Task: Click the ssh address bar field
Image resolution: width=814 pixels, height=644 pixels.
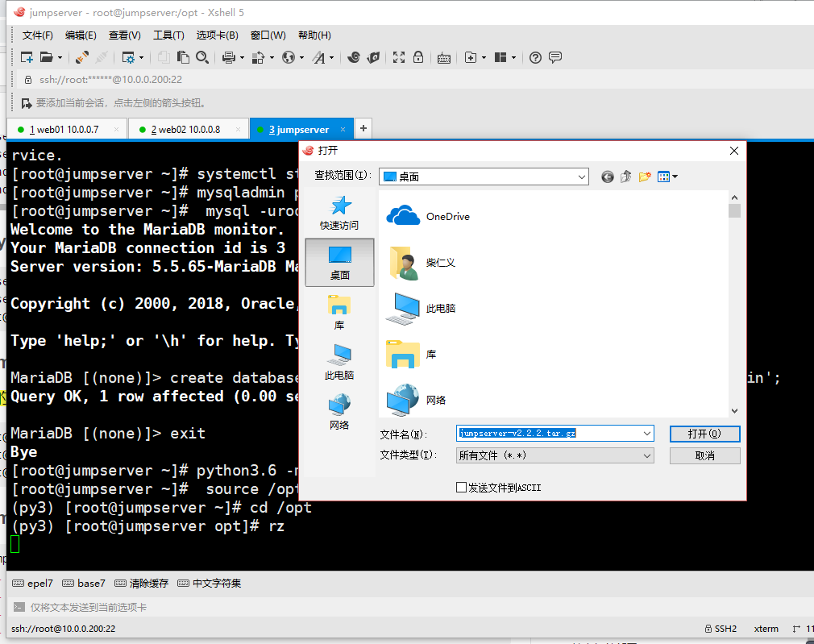Action: [x=415, y=80]
